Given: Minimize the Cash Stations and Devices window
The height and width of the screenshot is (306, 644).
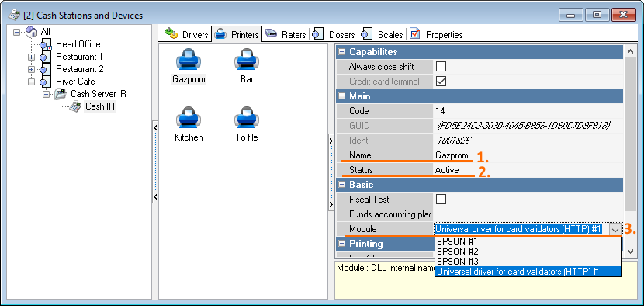Looking at the screenshot, I should (x=571, y=16).
